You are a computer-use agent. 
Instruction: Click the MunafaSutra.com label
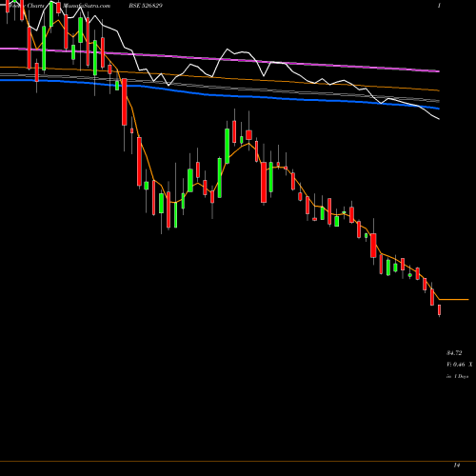click(87, 6)
